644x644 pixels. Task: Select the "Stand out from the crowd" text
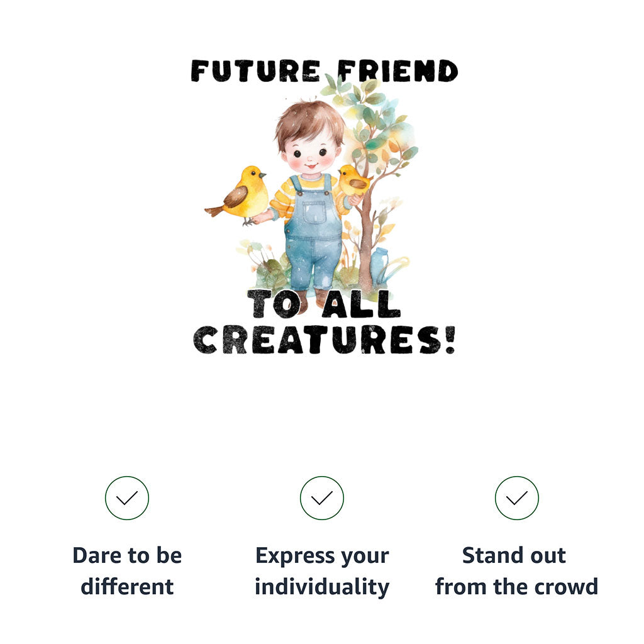[516, 571]
